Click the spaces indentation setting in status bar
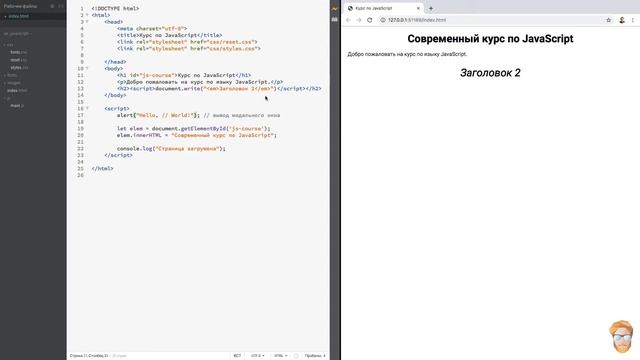The image size is (640, 360). pos(315,356)
